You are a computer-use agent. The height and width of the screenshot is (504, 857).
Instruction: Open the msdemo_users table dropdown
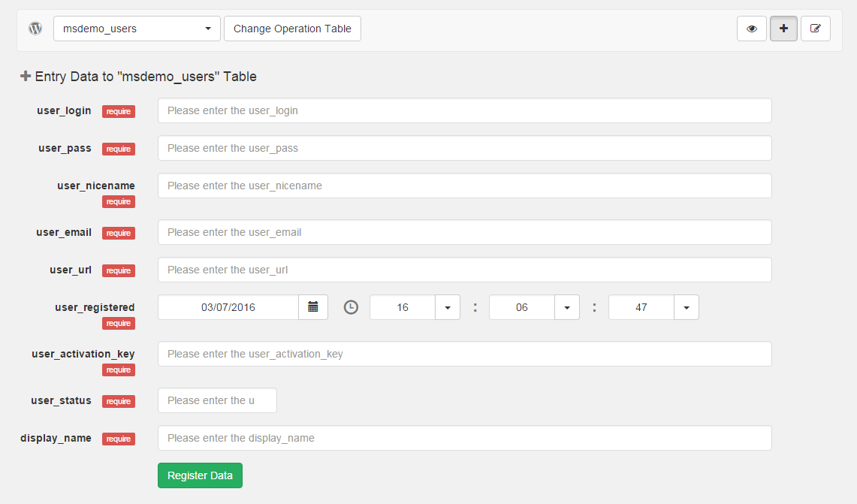pos(137,29)
